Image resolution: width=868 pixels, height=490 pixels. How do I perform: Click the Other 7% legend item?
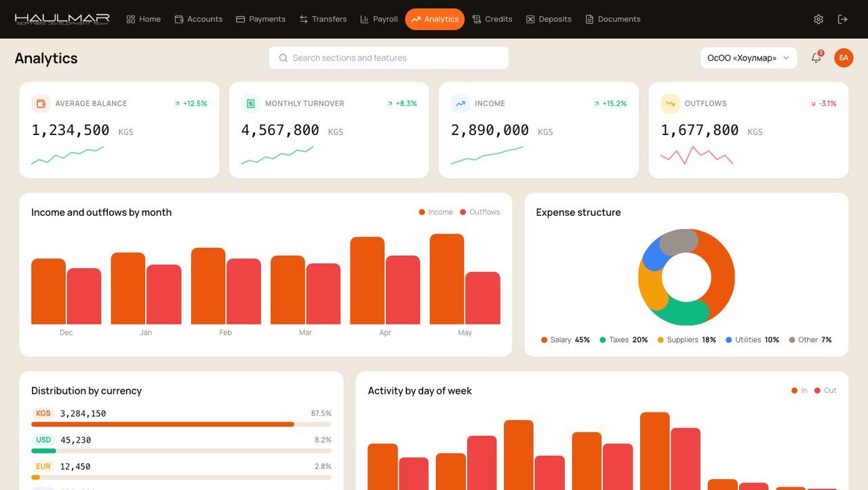[810, 340]
